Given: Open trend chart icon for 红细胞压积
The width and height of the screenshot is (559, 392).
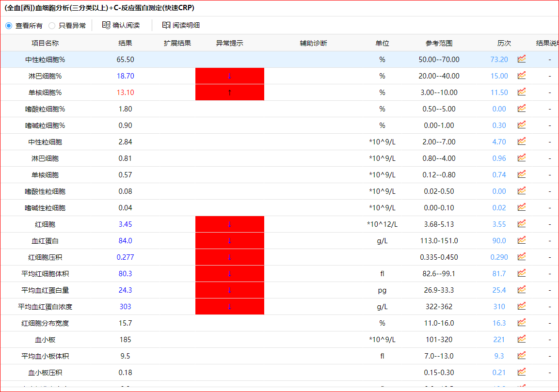Looking at the screenshot, I should click(x=522, y=257).
